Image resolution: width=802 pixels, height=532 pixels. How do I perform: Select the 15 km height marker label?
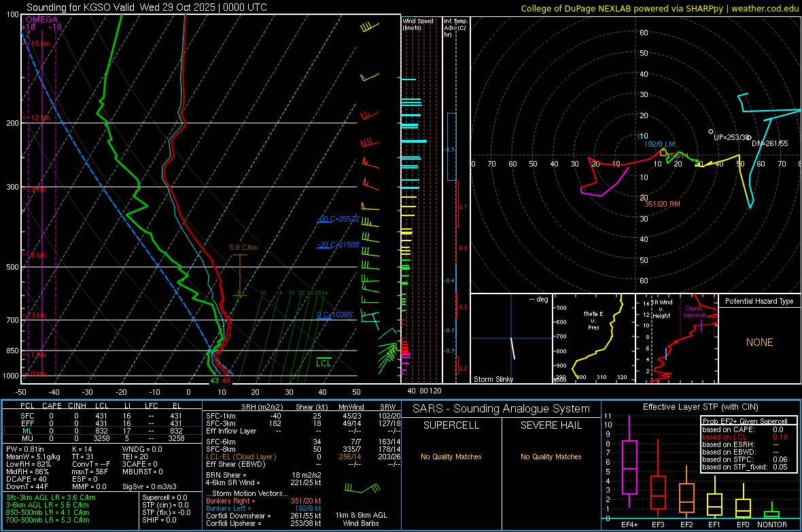click(x=40, y=43)
